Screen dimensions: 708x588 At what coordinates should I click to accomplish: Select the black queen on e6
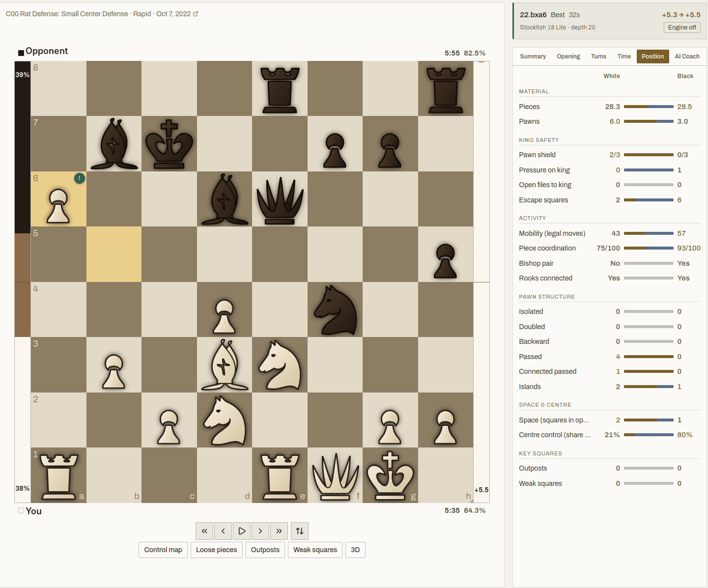click(x=280, y=199)
